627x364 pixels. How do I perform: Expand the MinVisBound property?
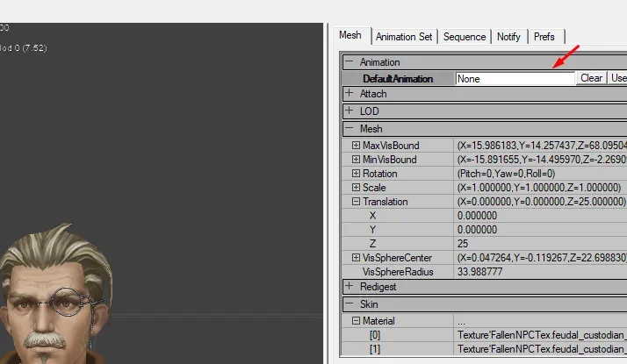tap(356, 159)
